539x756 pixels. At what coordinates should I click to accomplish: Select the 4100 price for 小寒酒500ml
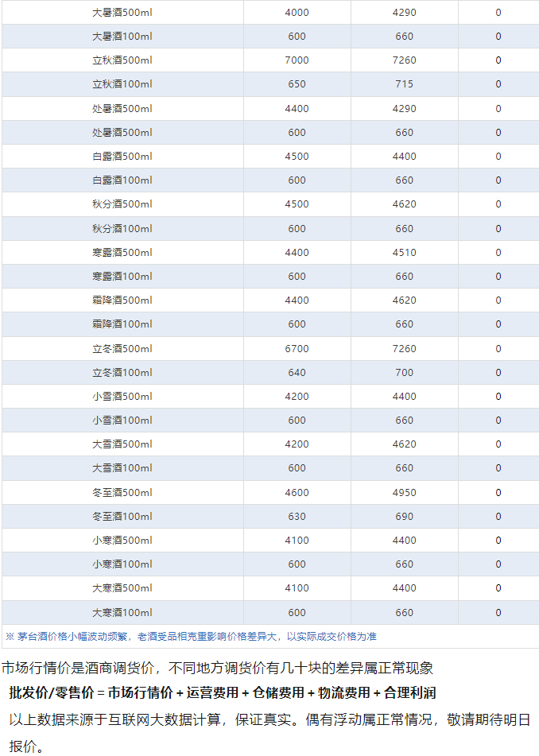[297, 540]
